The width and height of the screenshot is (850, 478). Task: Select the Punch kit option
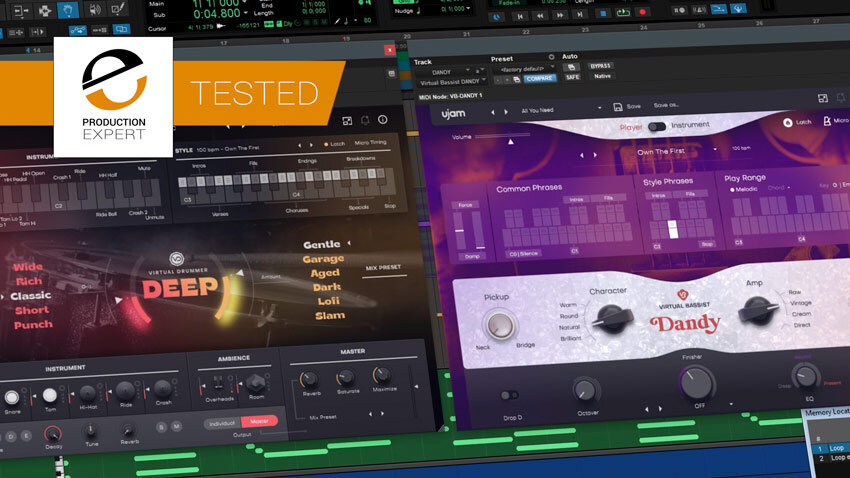(x=33, y=325)
